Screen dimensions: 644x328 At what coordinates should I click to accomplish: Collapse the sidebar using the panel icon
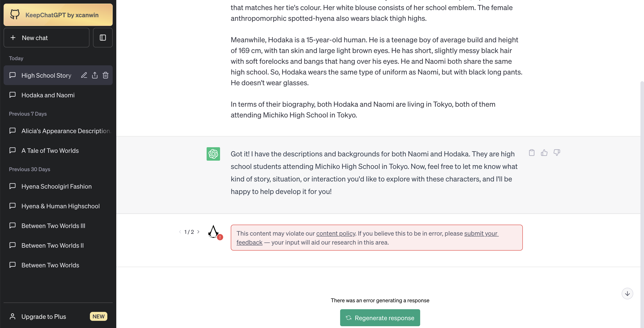103,38
